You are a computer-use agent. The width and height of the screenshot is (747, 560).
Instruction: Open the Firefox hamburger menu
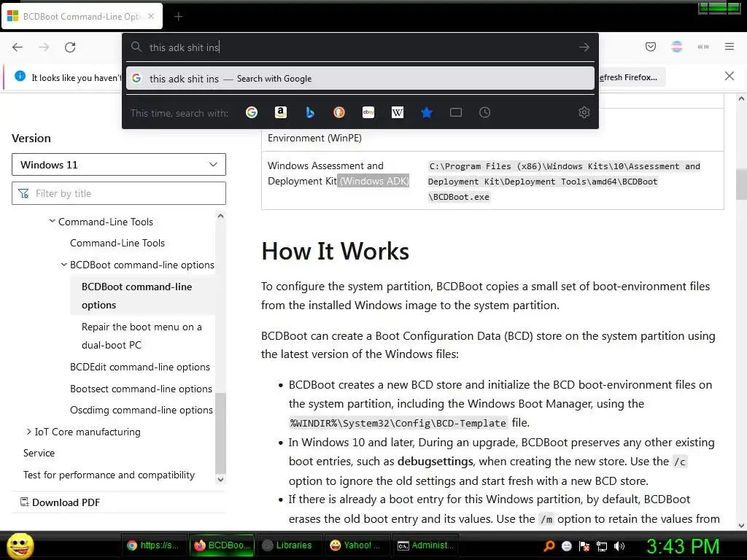pos(729,47)
